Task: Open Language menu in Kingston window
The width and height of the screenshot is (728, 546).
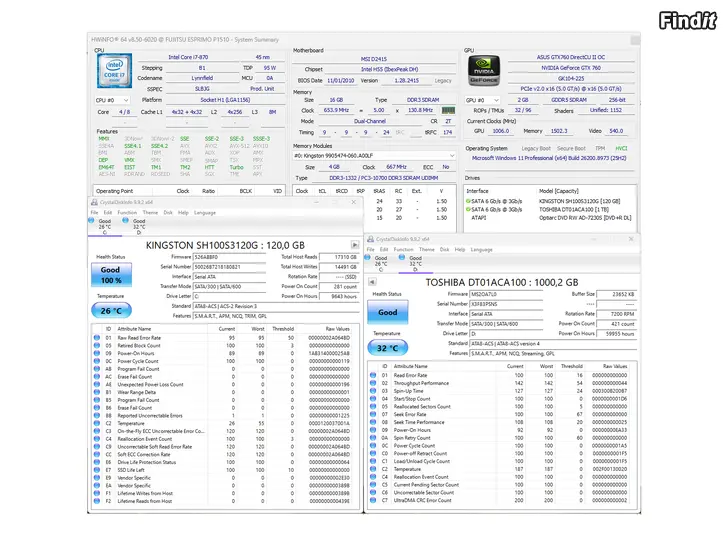Action: (205, 213)
